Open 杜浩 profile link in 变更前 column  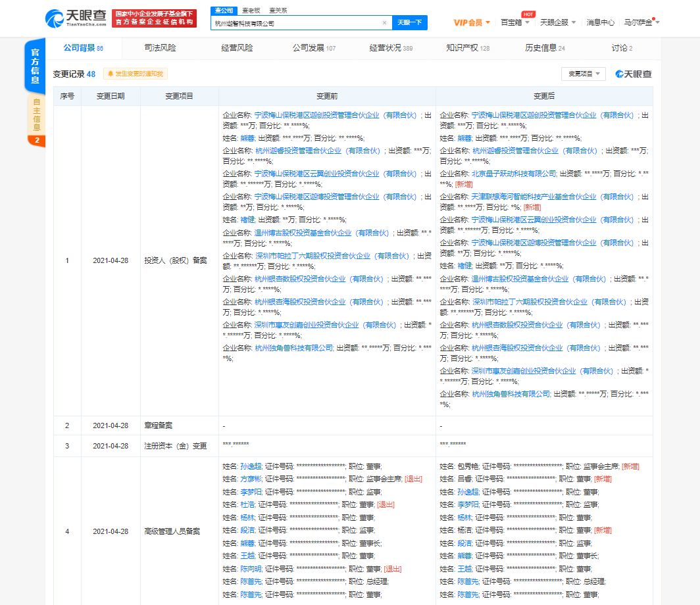click(247, 504)
